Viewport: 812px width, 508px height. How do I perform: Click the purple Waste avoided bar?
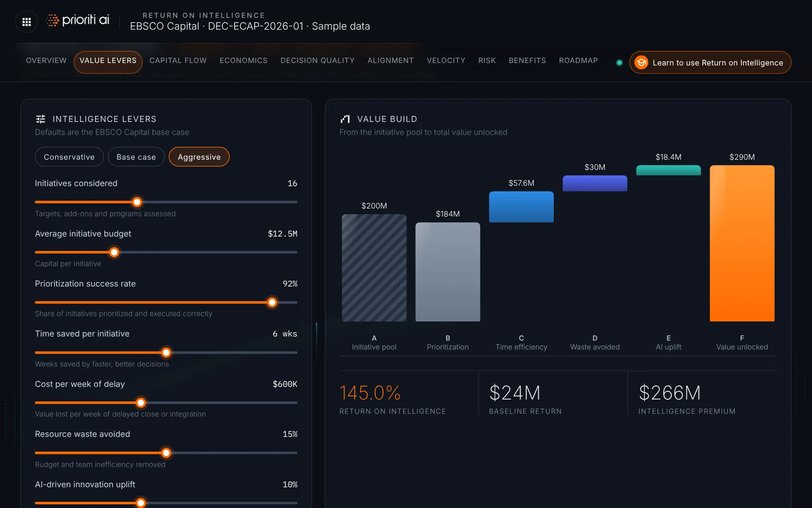[x=595, y=183]
